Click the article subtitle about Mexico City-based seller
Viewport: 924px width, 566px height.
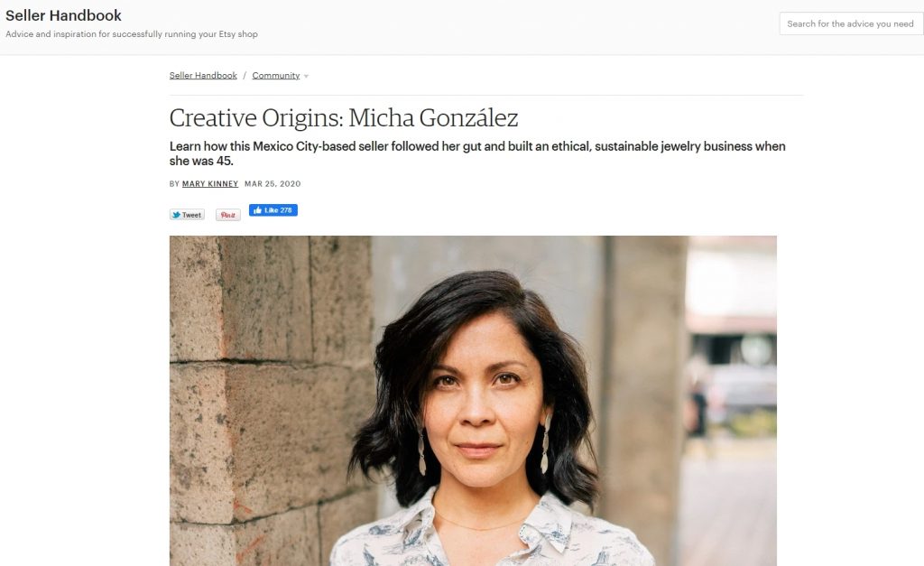pyautogui.click(x=477, y=153)
